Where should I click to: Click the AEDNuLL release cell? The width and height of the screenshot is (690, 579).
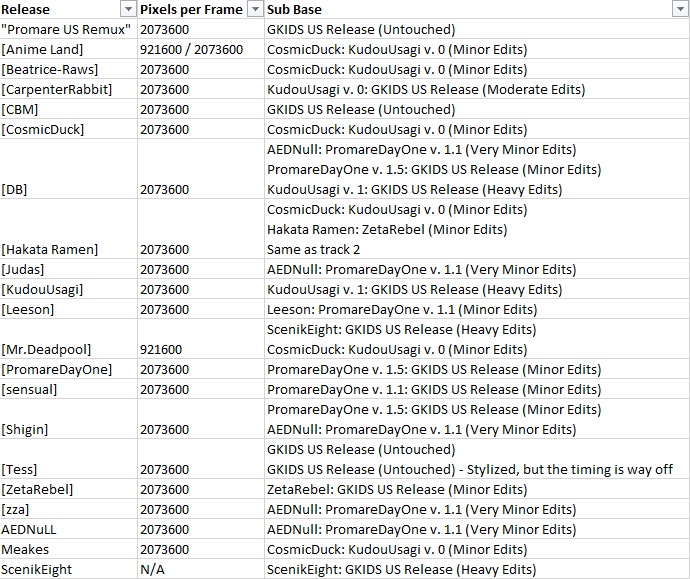(69, 529)
